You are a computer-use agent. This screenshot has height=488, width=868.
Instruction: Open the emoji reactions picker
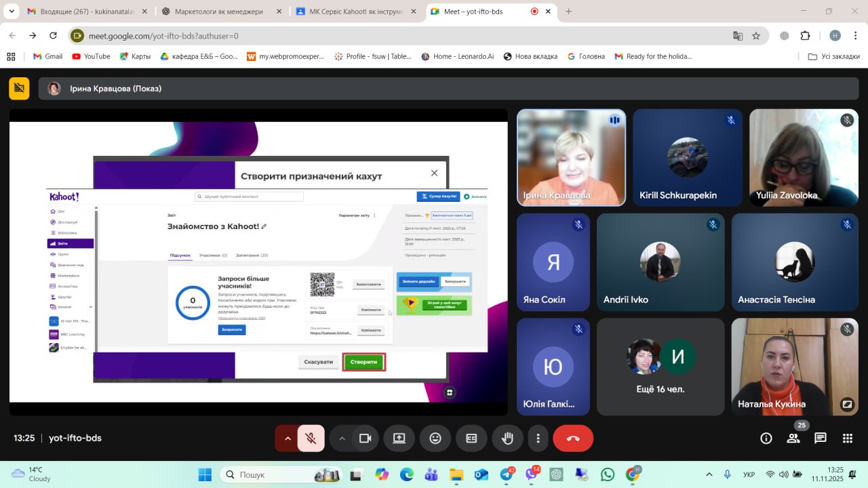tap(435, 439)
